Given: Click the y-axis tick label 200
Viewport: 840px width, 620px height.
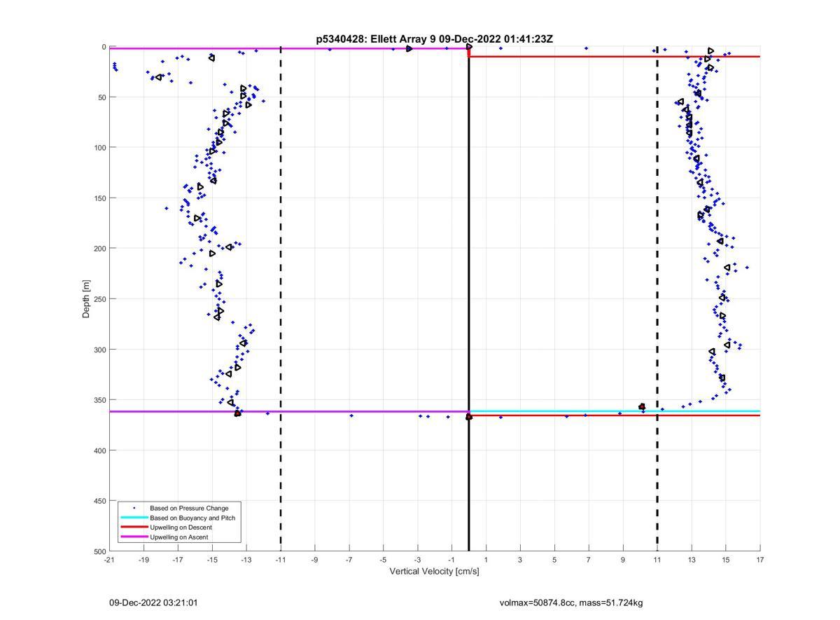Looking at the screenshot, I should pyautogui.click(x=99, y=249).
